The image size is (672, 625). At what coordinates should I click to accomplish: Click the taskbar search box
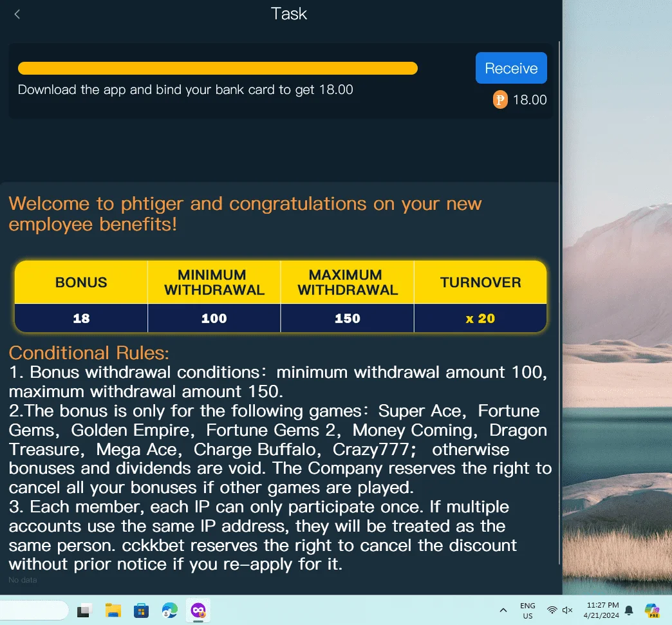coord(33,610)
